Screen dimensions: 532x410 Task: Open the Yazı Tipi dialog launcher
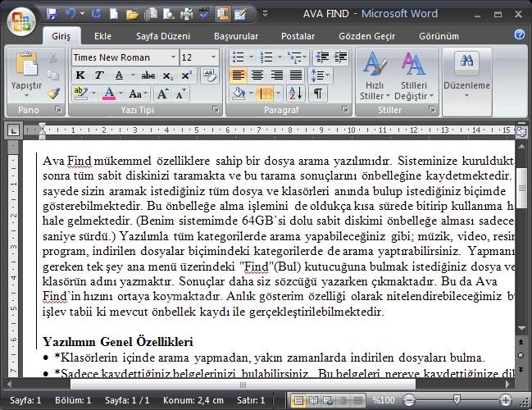[216, 109]
